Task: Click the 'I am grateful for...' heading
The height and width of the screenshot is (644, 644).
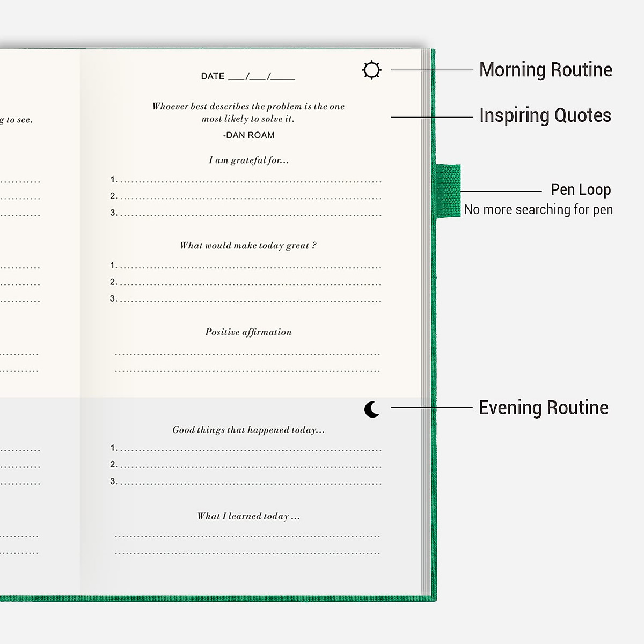Action: click(x=248, y=160)
